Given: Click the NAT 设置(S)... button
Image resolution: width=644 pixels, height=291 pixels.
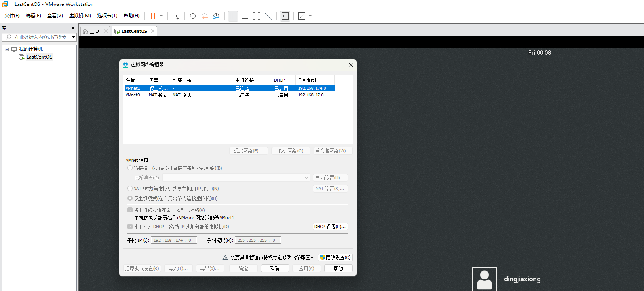Looking at the screenshot, I should pyautogui.click(x=330, y=189).
